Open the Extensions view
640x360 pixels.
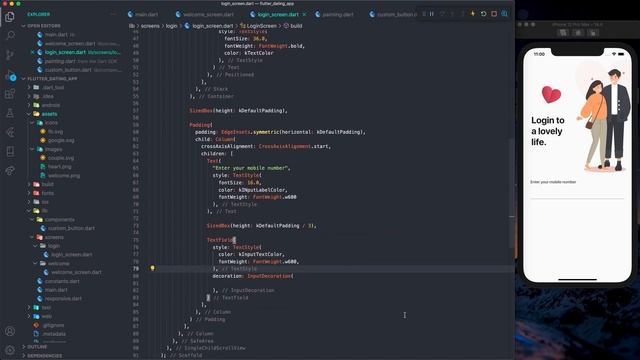coord(10,94)
